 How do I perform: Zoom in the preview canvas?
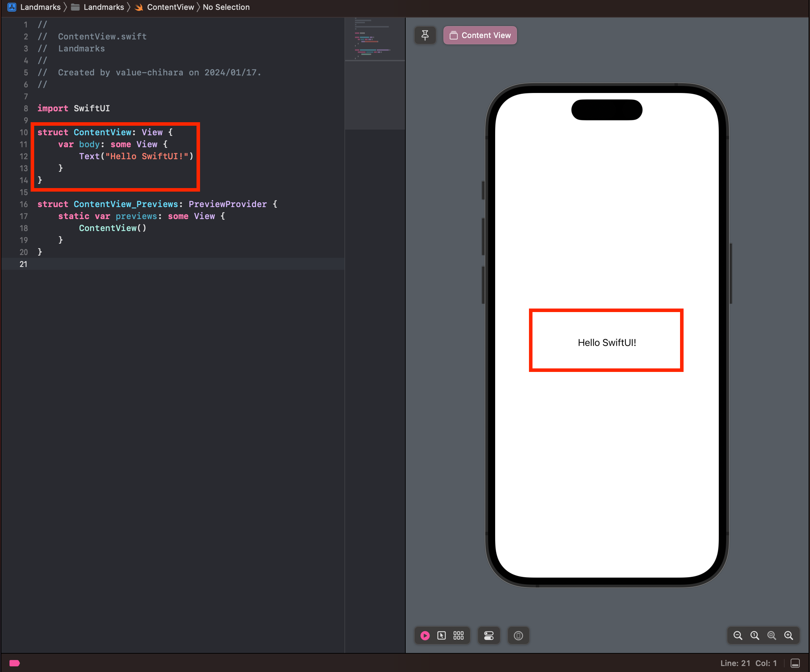tap(789, 635)
